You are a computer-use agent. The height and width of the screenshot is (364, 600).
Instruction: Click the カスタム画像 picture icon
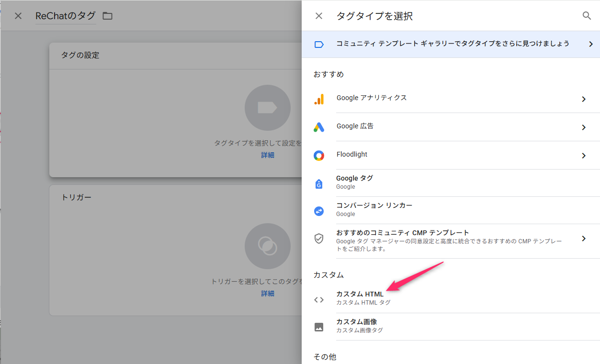point(319,327)
